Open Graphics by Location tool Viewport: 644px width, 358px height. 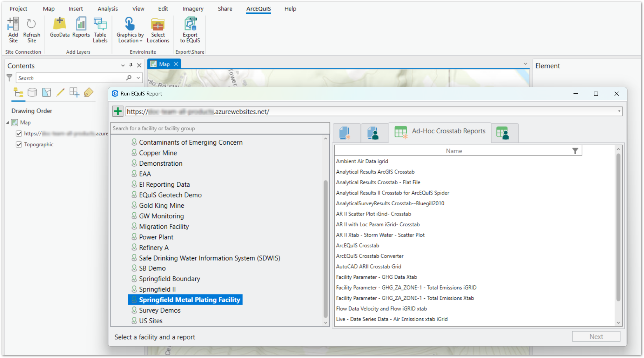(x=130, y=30)
